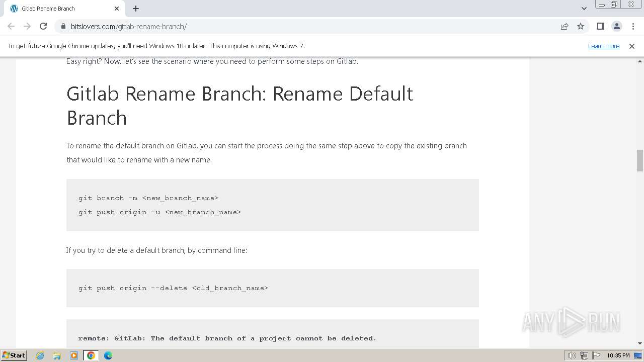Click the scrollbar up arrow
Image resolution: width=644 pixels, height=362 pixels.
click(640, 60)
